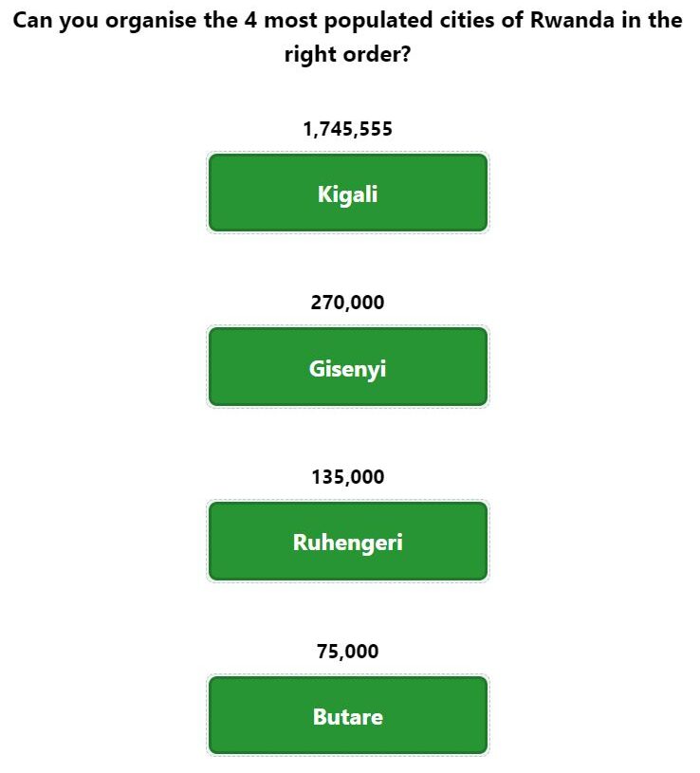Click the tile beneath the 270,000 label
Viewport: 700px width, 773px height.
click(348, 367)
